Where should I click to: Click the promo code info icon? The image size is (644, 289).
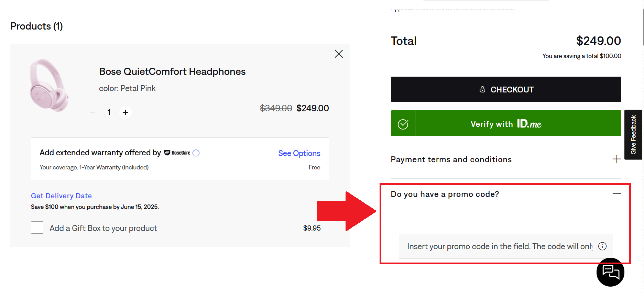click(x=602, y=246)
